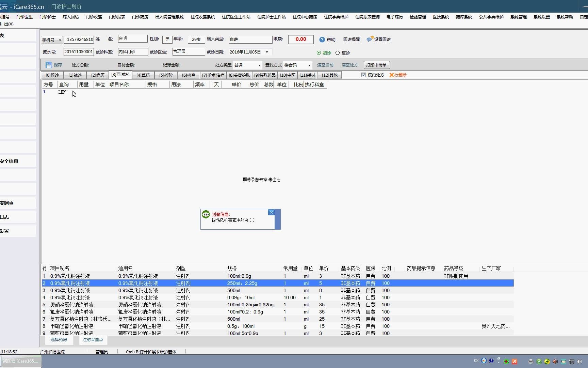The image size is (588, 368).
Task: Click the blue question mark tray icon
Action: 491,361
